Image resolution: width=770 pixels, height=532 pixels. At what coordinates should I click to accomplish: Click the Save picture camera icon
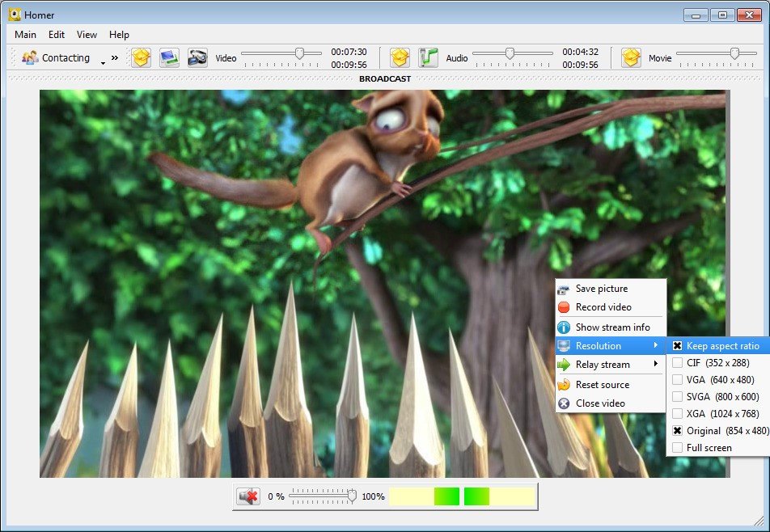click(x=564, y=289)
